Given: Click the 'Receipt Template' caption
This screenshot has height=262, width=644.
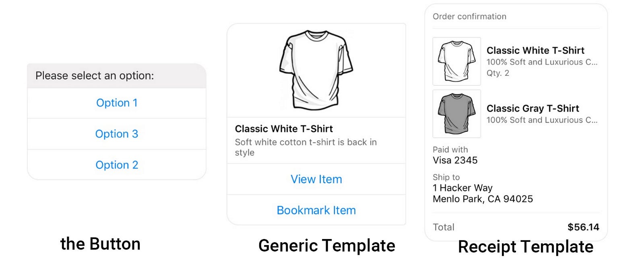Looking at the screenshot, I should tap(525, 247).
